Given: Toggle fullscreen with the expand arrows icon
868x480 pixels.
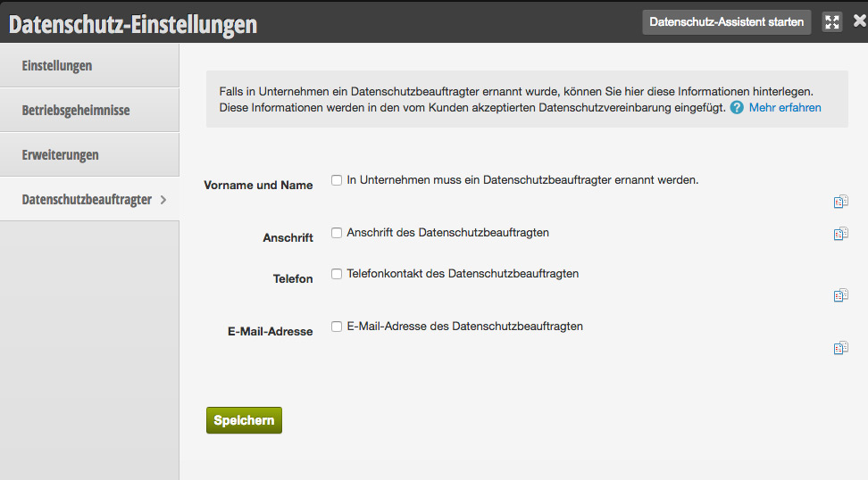Looking at the screenshot, I should (832, 22).
